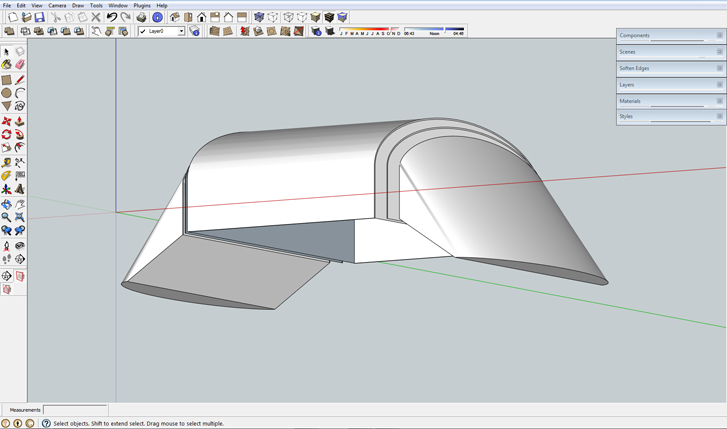Toggle the Layer0 checkmark in layer box
727x429 pixels.
(x=143, y=32)
